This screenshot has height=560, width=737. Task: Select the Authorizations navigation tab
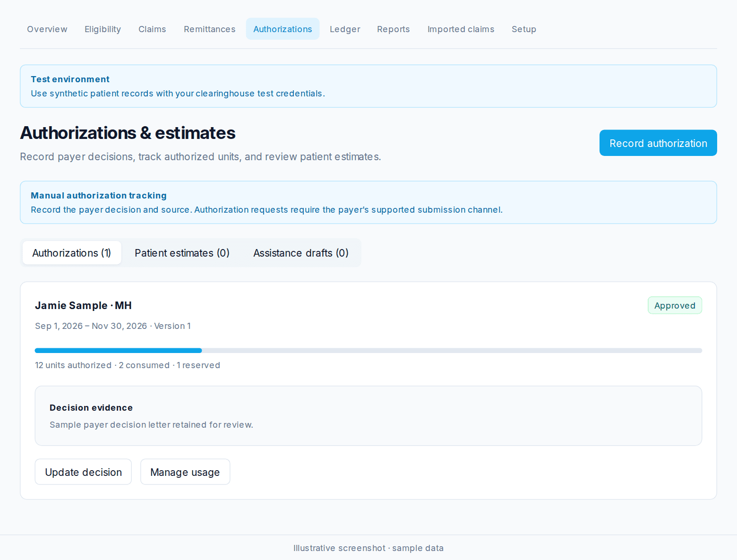pos(283,29)
